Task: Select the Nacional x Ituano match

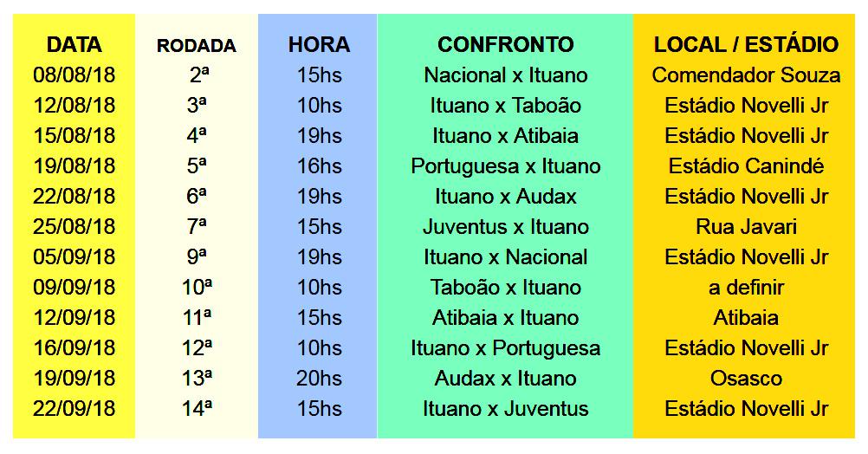Action: 505,75
